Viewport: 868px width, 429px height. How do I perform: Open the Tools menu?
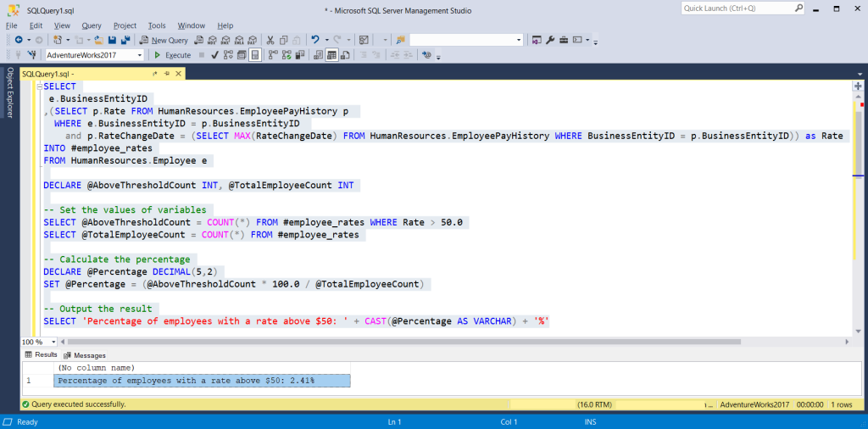pyautogui.click(x=157, y=25)
